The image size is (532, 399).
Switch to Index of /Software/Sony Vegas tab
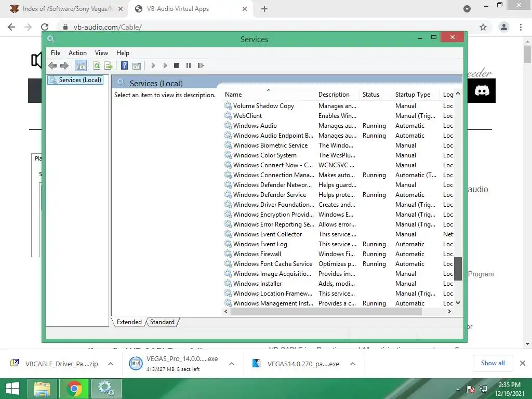[67, 9]
